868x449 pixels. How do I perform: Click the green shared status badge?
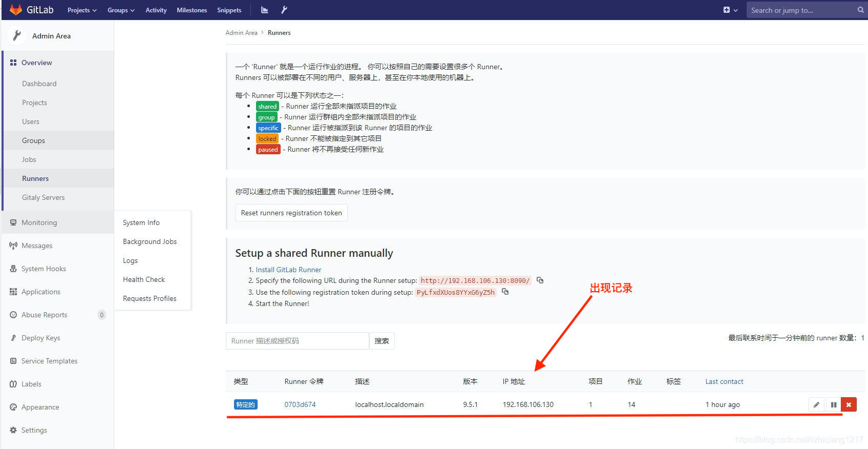267,106
